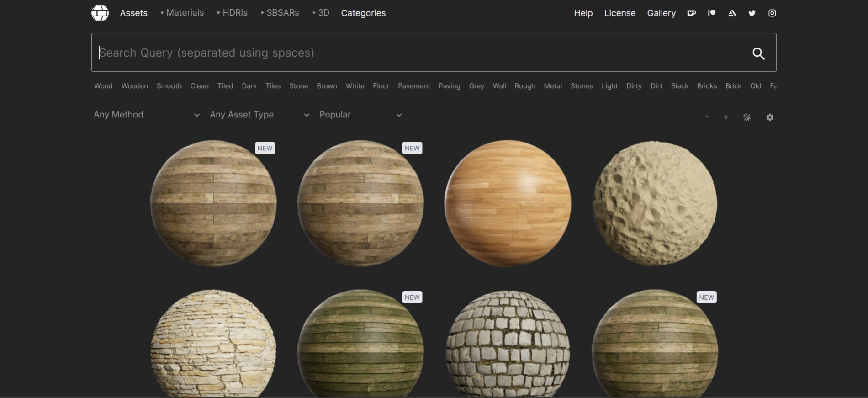868x398 pixels.
Task: Filter by the Wall tag
Action: (499, 86)
